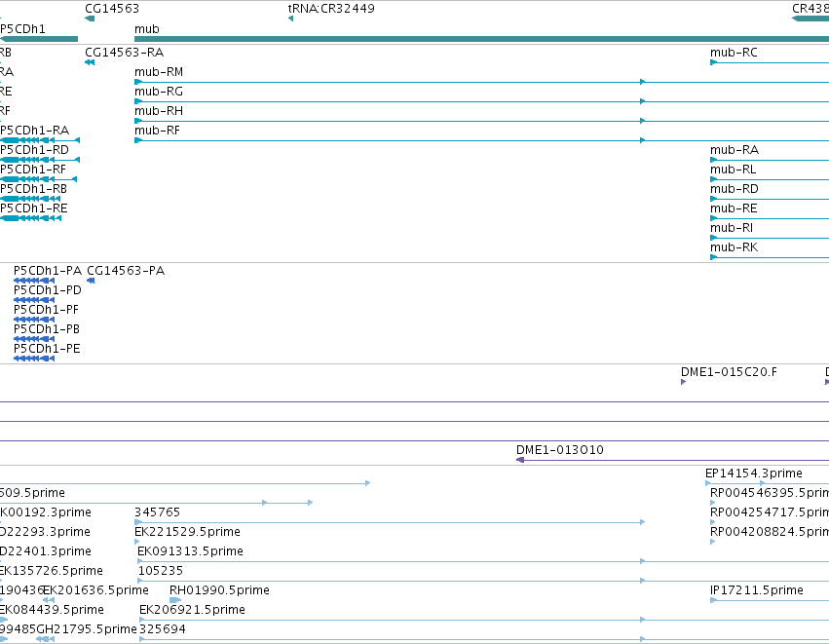The height and width of the screenshot is (644, 829).
Task: Select the EK084439.5prime label
Action: [x=52, y=610]
